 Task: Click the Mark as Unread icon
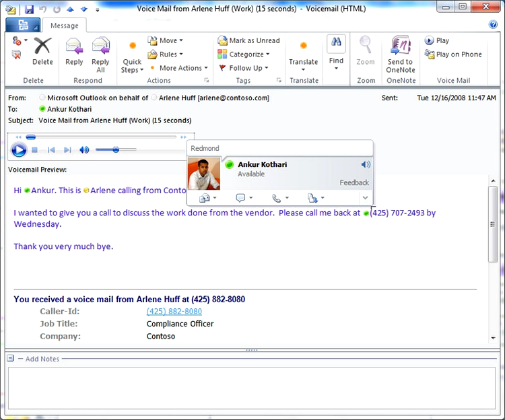coord(222,40)
